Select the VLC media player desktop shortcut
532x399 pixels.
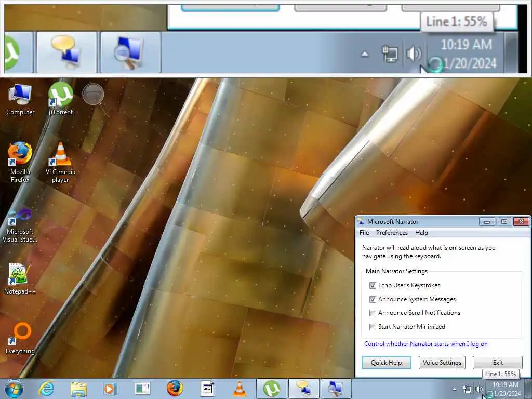point(60,162)
